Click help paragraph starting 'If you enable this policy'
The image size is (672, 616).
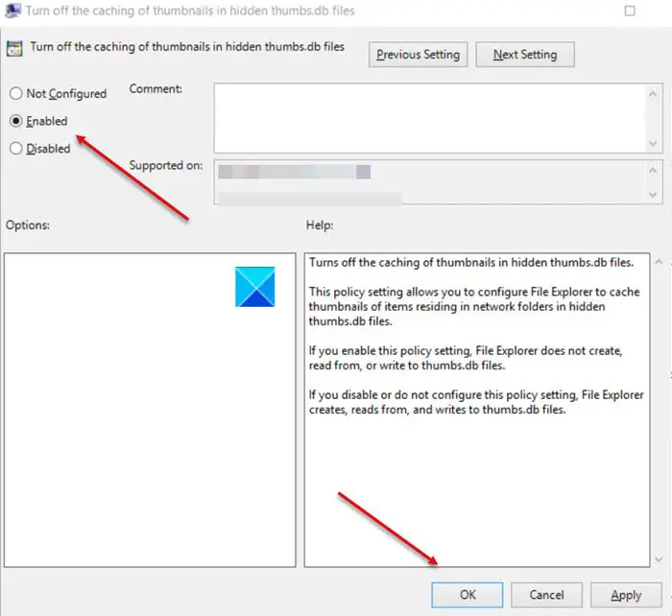tap(466, 358)
